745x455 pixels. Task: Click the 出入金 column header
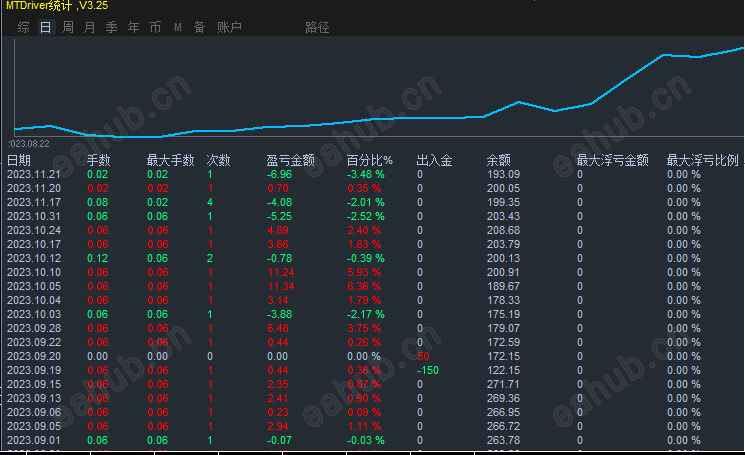point(434,160)
